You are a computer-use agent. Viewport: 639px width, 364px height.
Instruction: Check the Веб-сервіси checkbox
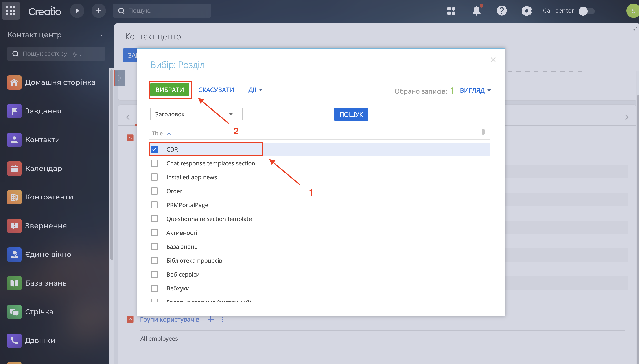[x=154, y=274]
